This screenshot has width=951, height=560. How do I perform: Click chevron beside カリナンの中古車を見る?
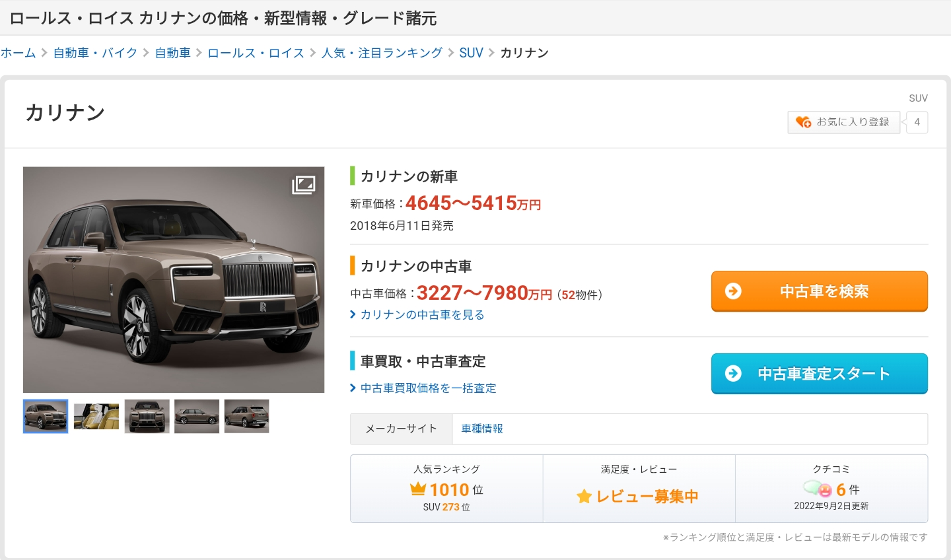353,315
